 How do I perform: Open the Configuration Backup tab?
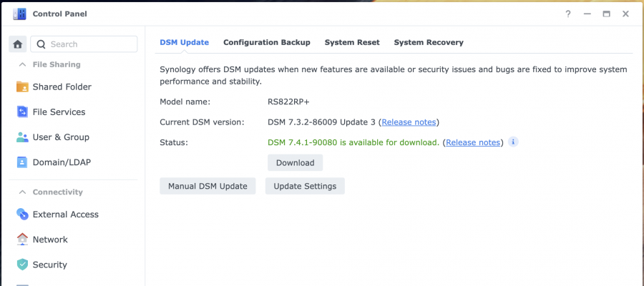(267, 42)
